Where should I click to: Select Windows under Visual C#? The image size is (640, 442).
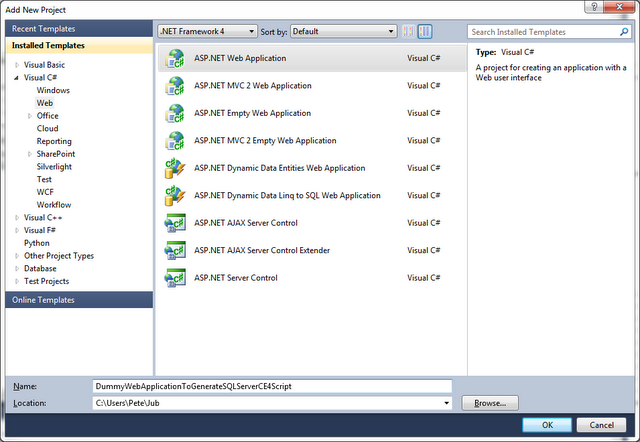pos(53,90)
